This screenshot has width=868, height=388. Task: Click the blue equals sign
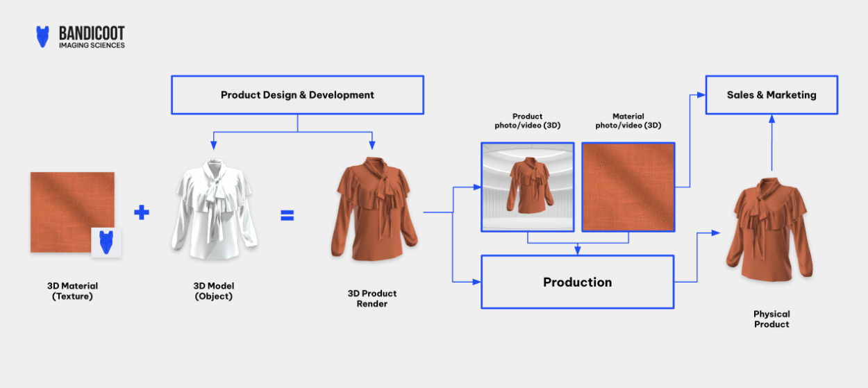[x=287, y=216]
